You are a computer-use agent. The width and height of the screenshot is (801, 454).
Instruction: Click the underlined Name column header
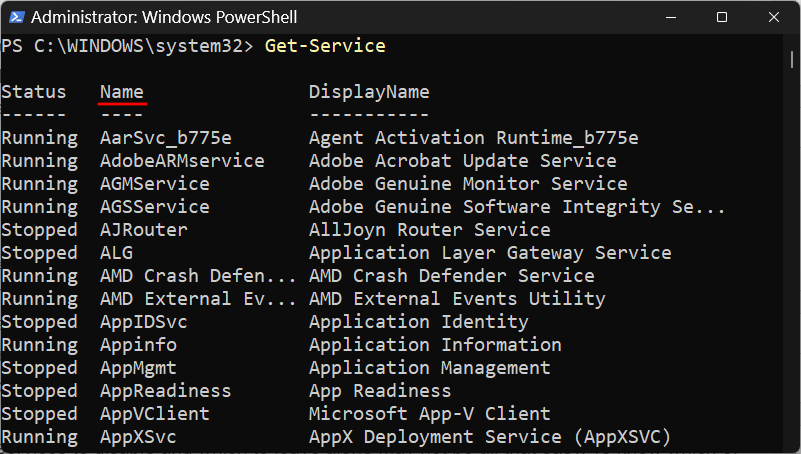(122, 92)
